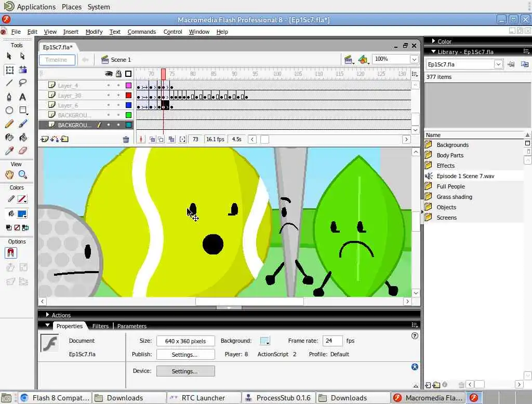The width and height of the screenshot is (532, 404).
Task: Select the Pen tool
Action: coord(9,97)
